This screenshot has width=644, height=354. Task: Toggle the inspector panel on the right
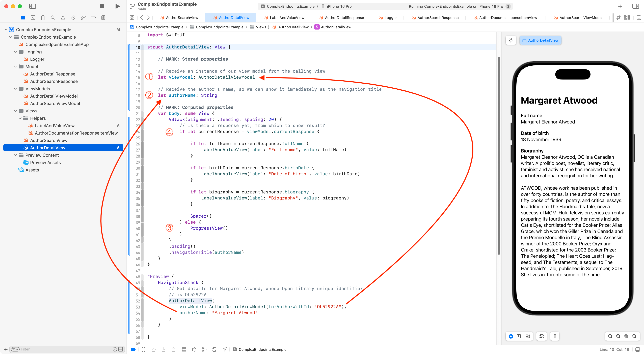point(635,6)
